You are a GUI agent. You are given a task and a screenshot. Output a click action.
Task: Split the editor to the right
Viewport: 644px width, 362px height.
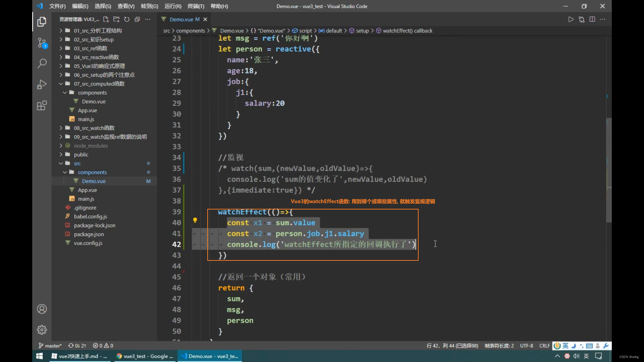pyautogui.click(x=592, y=19)
